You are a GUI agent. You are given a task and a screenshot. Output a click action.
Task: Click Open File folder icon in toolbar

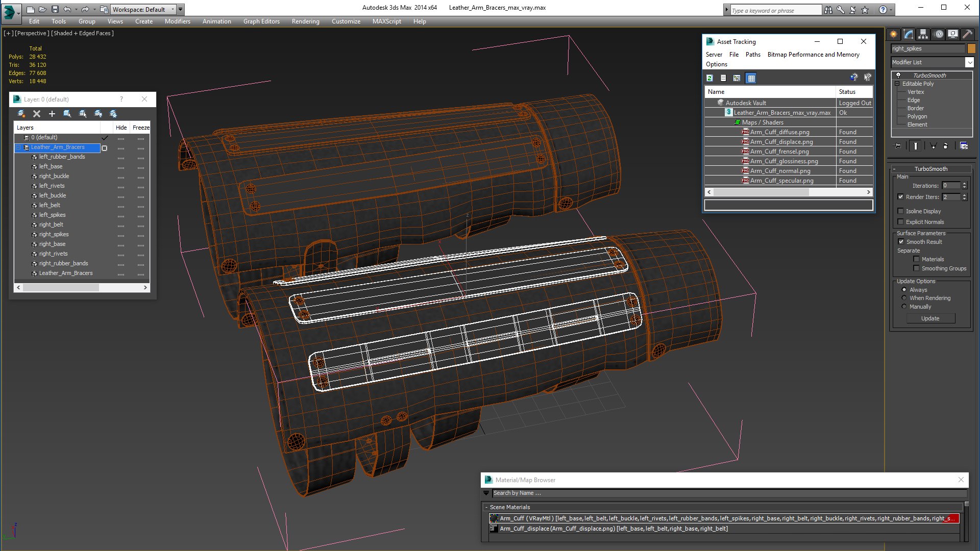click(x=42, y=9)
